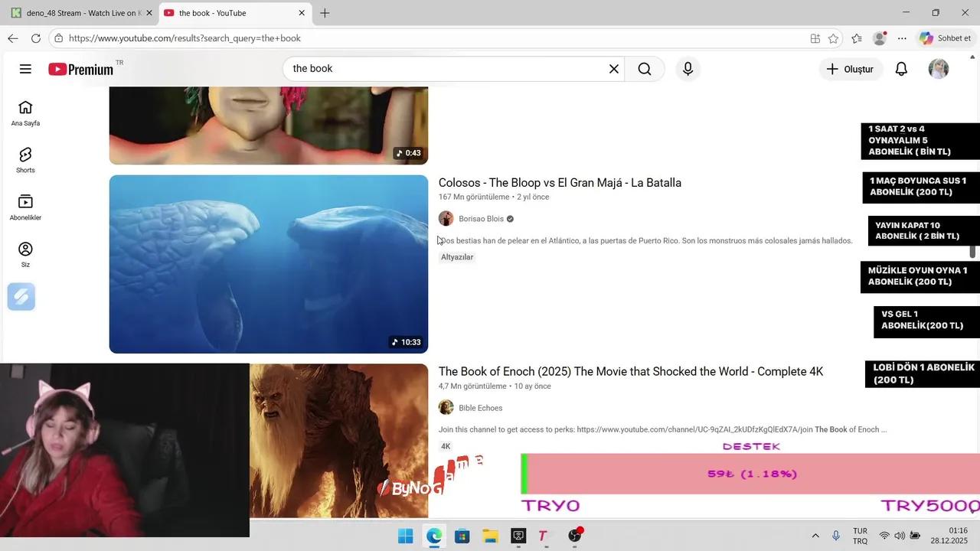980x551 pixels.
Task: Click the TUR TRQ language indicator
Action: [860, 536]
